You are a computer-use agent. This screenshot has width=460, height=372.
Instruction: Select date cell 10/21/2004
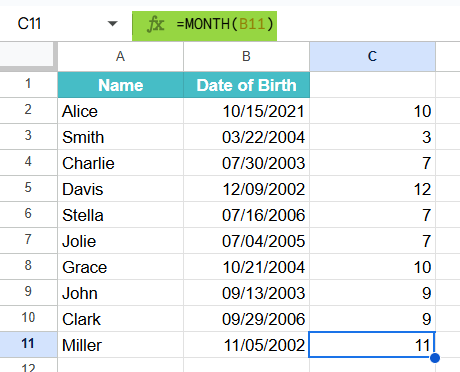click(x=246, y=267)
